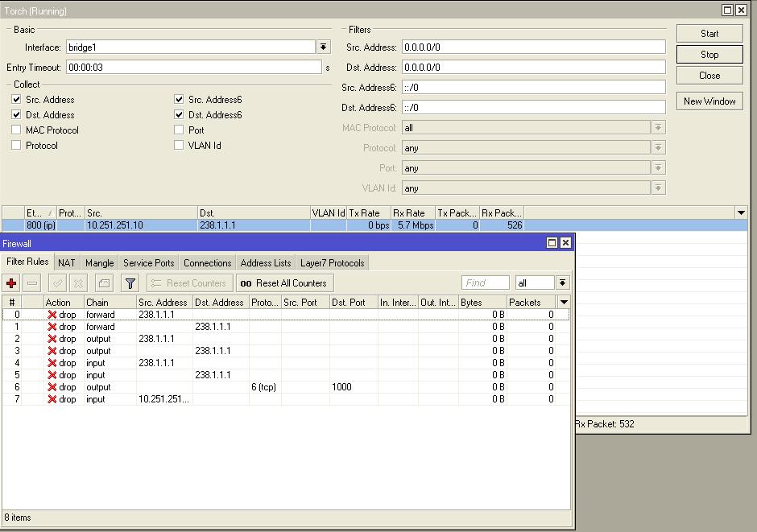Click 6 (tcp) protocol cell in rule 6
The image size is (757, 532).
(x=265, y=387)
